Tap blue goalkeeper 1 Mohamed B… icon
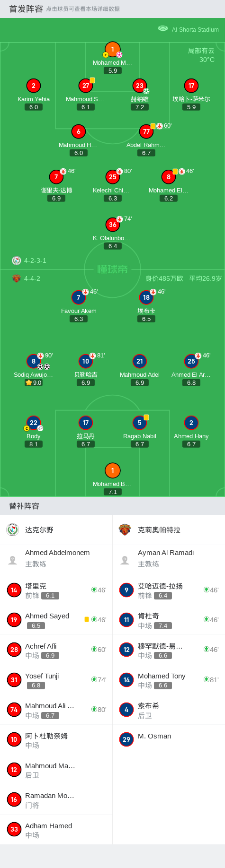This screenshot has height=868, width=225. [x=112, y=470]
